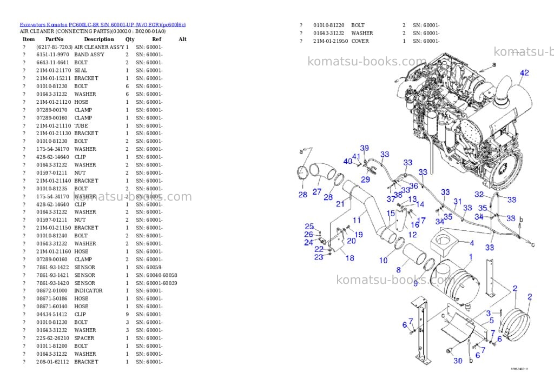Click callout 29 on the diagram

pyautogui.click(x=365, y=180)
